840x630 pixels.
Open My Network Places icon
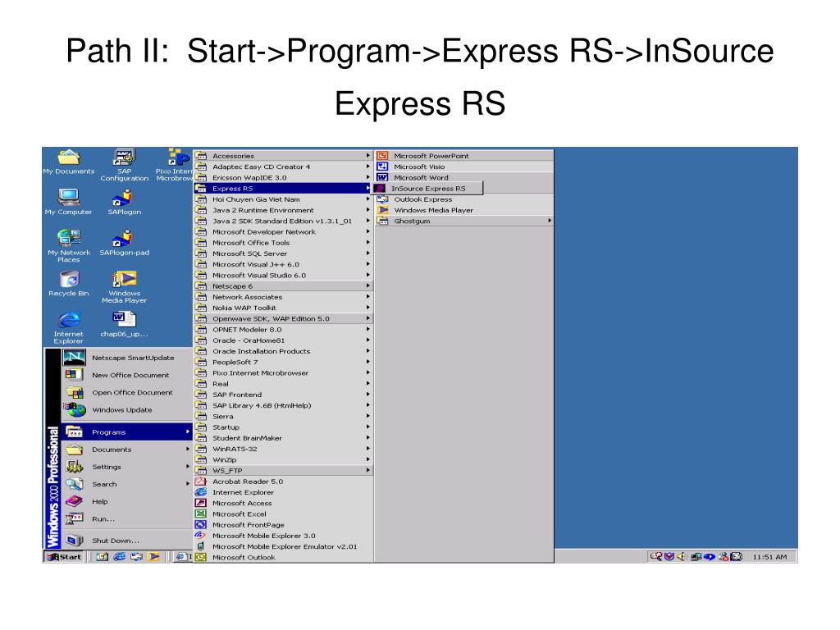69,245
